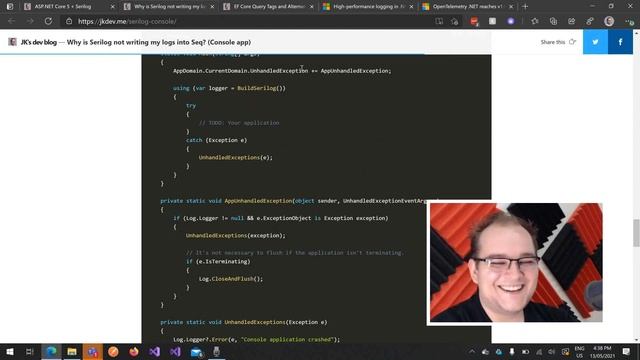
Task: Click the webcam video overlay
Action: [516, 262]
